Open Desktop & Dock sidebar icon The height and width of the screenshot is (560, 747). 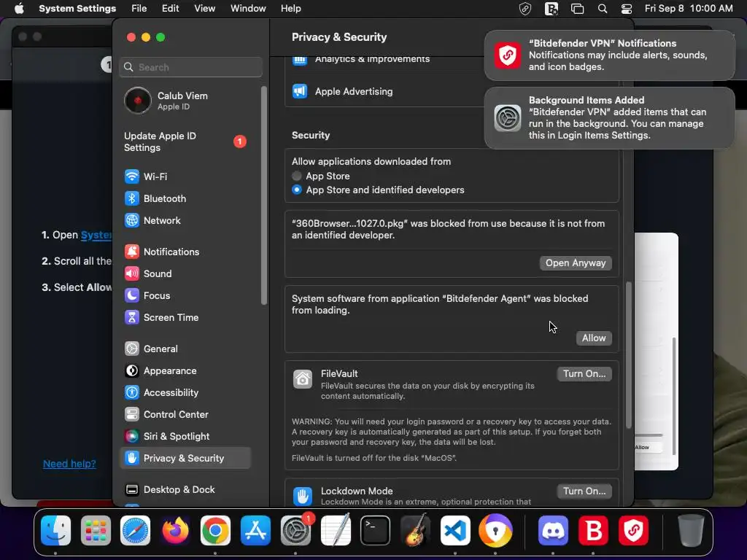coord(132,490)
